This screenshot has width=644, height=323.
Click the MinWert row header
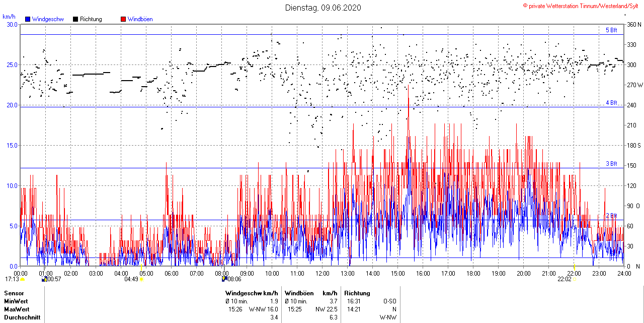tap(16, 301)
